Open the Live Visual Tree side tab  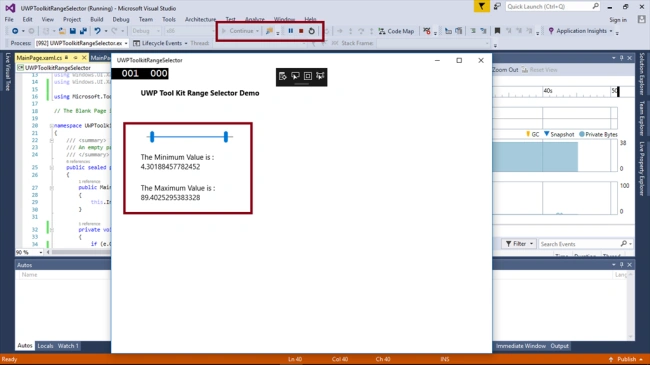pos(7,72)
